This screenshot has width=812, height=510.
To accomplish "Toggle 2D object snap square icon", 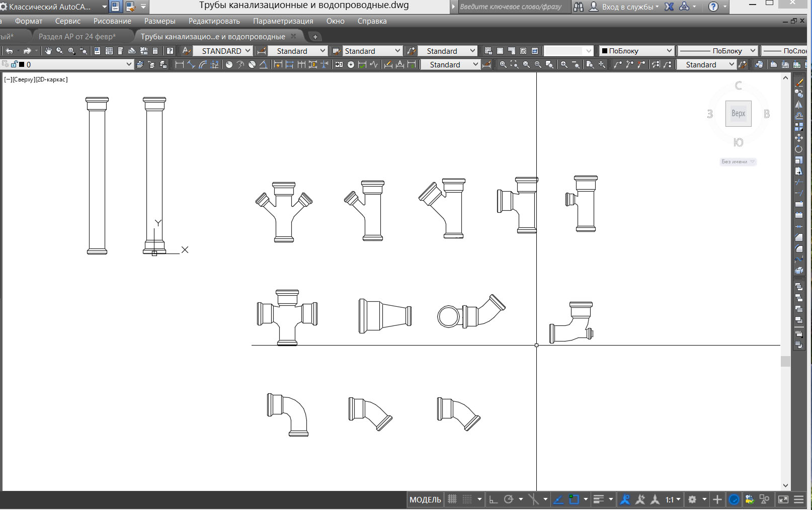I will tap(574, 499).
